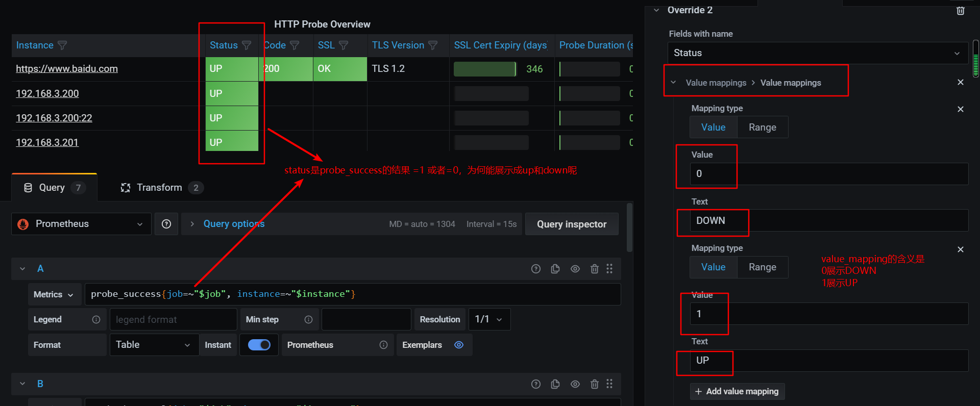980x406 pixels.
Task: Collapse query A row
Action: coord(22,269)
